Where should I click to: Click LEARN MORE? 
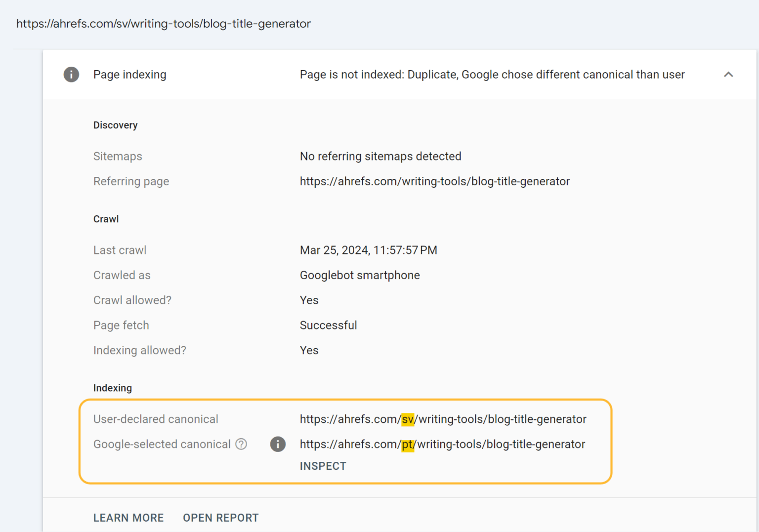[128, 517]
